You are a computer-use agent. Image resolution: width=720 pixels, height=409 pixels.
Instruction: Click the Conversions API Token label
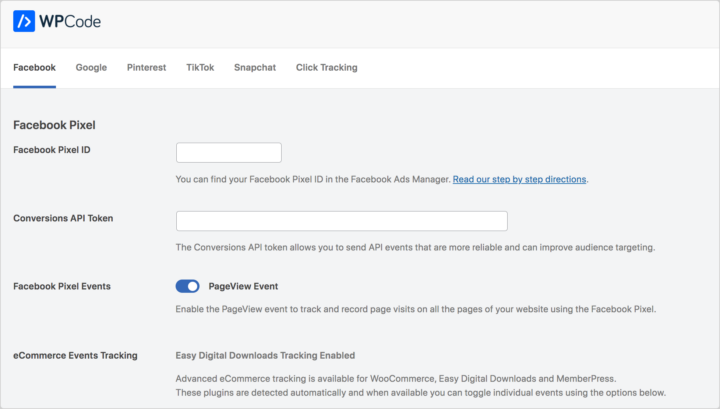pyautogui.click(x=62, y=218)
